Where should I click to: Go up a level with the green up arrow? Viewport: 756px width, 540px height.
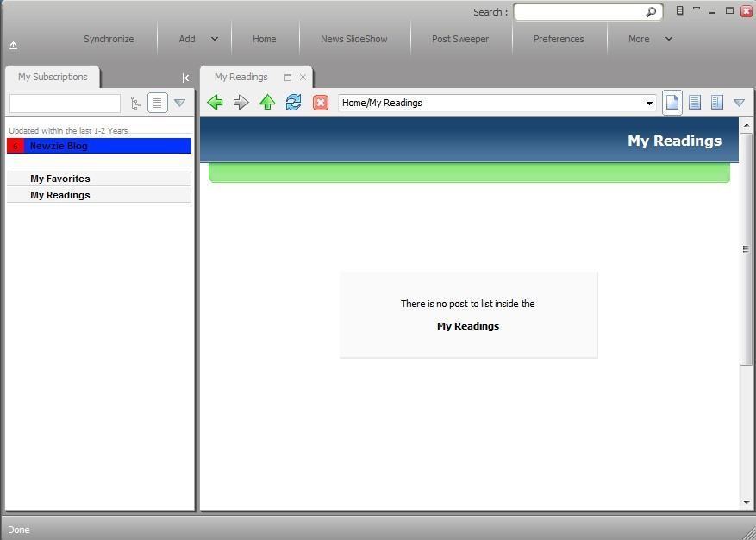[x=267, y=102]
